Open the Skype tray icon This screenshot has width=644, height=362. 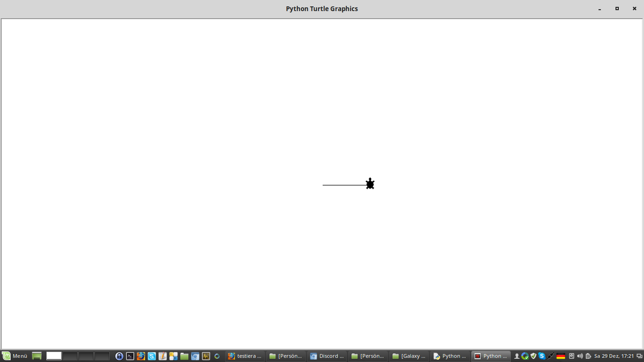click(542, 356)
